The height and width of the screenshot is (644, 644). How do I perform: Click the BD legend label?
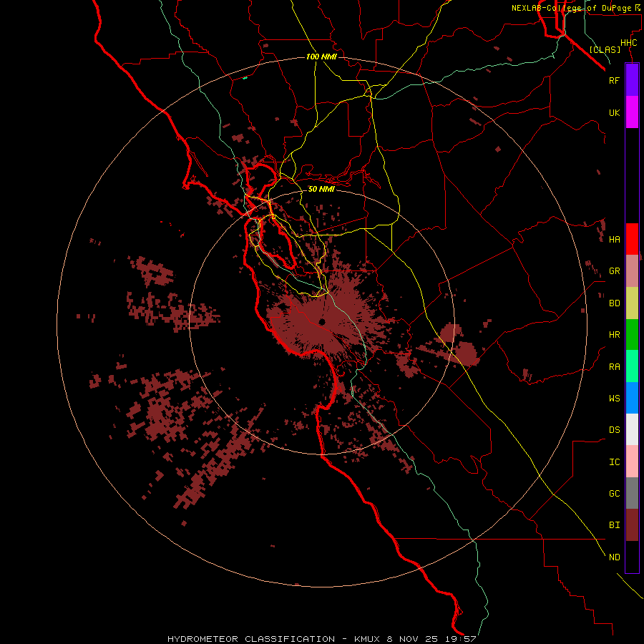coord(614,303)
